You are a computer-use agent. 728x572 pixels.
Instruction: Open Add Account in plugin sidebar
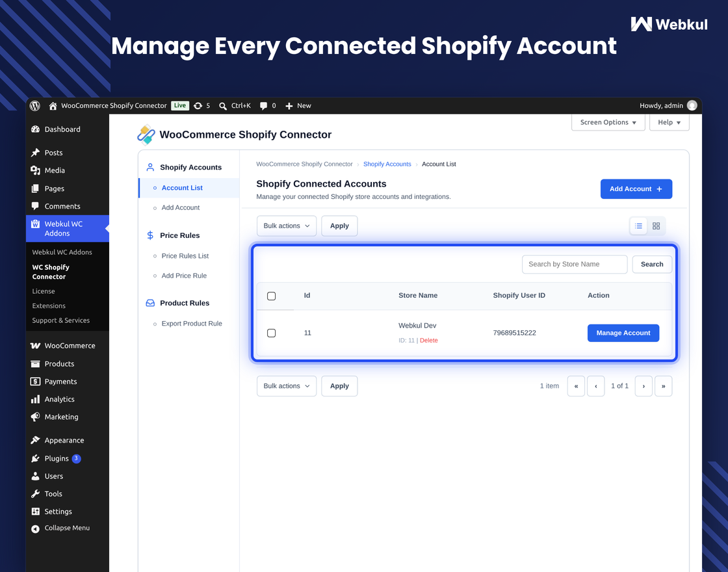click(x=181, y=207)
